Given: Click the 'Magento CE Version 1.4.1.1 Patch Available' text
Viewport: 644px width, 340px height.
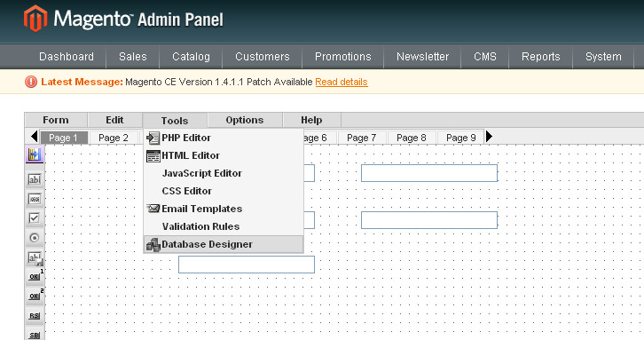Looking at the screenshot, I should pyautogui.click(x=219, y=82).
